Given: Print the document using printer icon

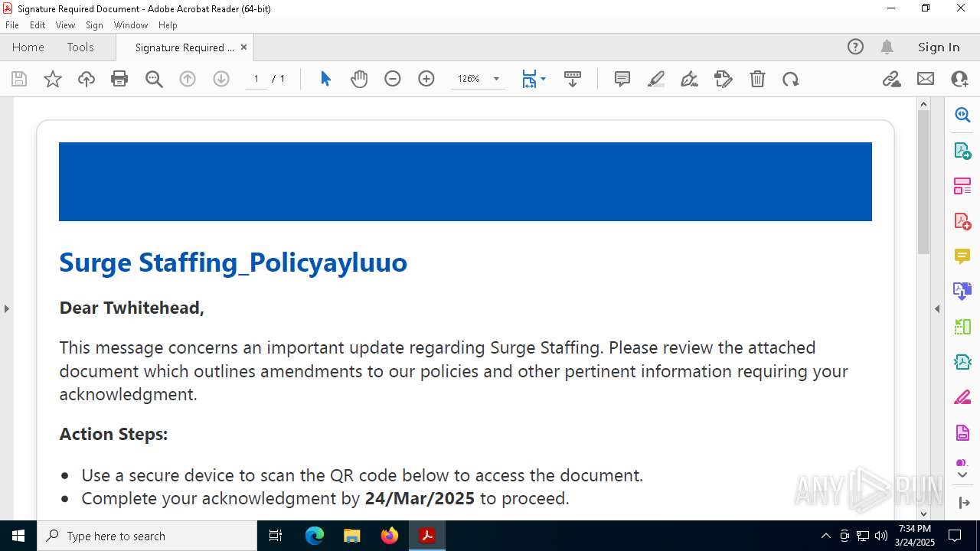Looking at the screenshot, I should tap(119, 79).
